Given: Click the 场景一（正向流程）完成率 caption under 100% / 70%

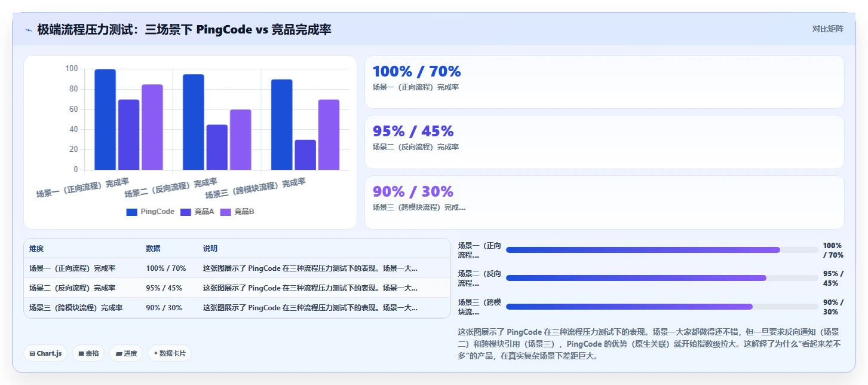Looking at the screenshot, I should coord(416,87).
